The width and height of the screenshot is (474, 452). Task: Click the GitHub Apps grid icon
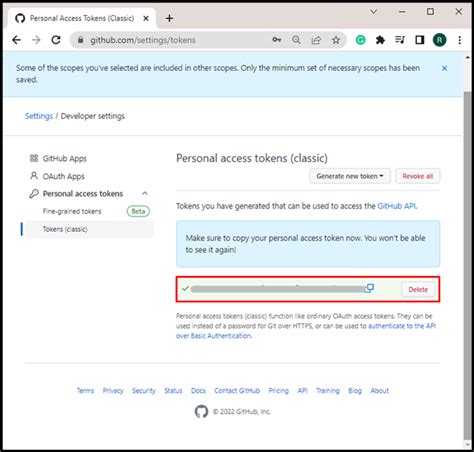pos(34,158)
